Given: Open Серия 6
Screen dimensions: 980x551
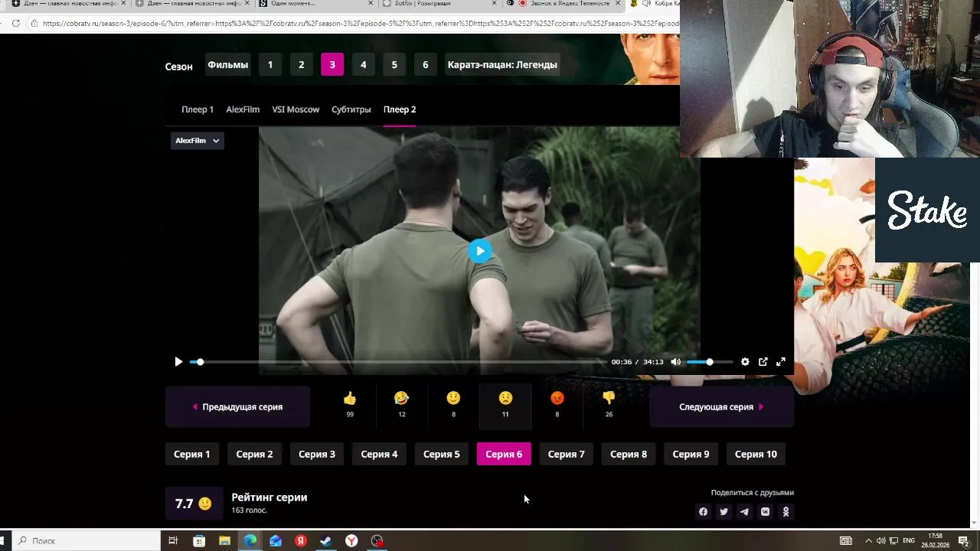Looking at the screenshot, I should (x=504, y=455).
